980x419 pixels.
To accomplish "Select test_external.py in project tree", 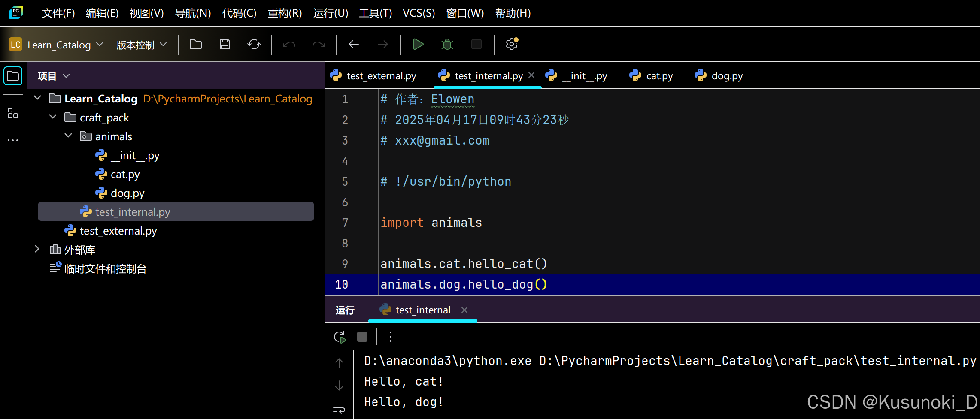I will tap(110, 231).
